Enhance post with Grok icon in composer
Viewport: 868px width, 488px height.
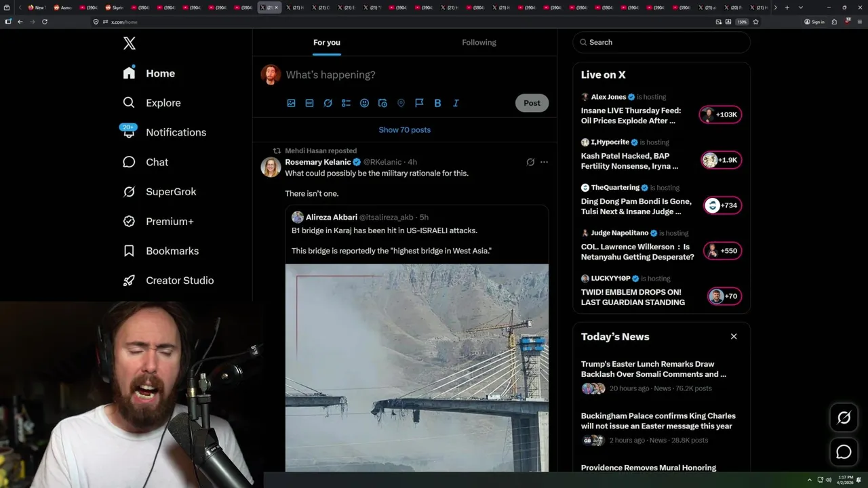(328, 103)
